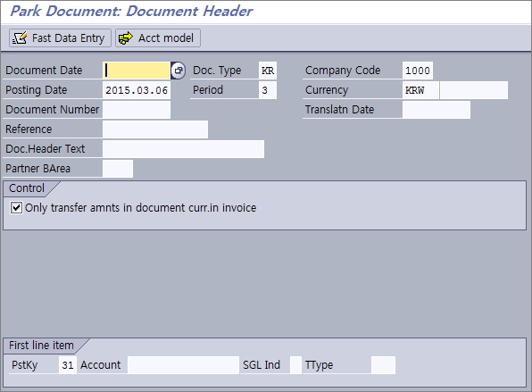Click the First line item group header
This screenshot has height=392, width=532.
(x=41, y=346)
